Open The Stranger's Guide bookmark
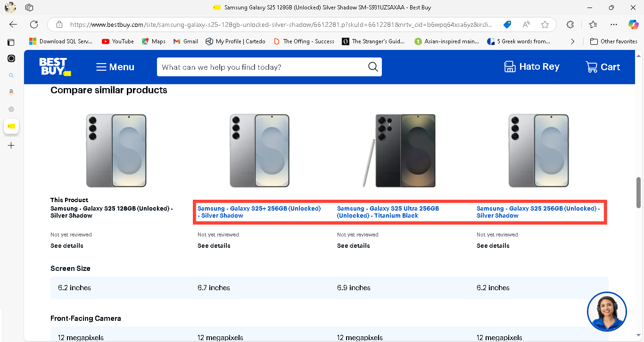The height and width of the screenshot is (342, 644). point(373,41)
